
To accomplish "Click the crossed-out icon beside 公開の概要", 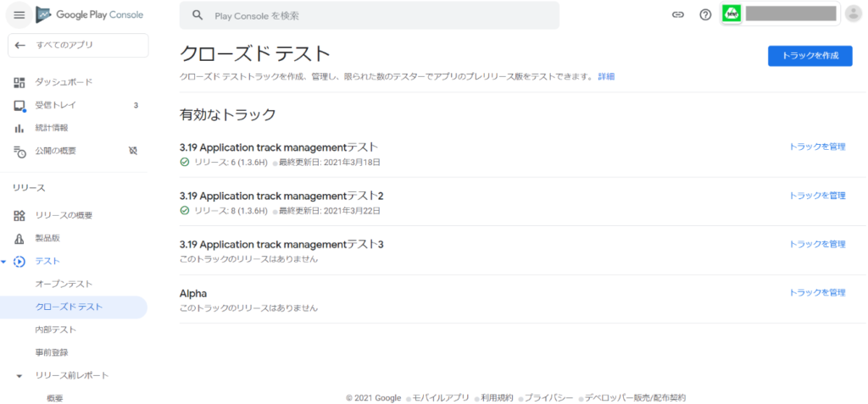I will 132,151.
